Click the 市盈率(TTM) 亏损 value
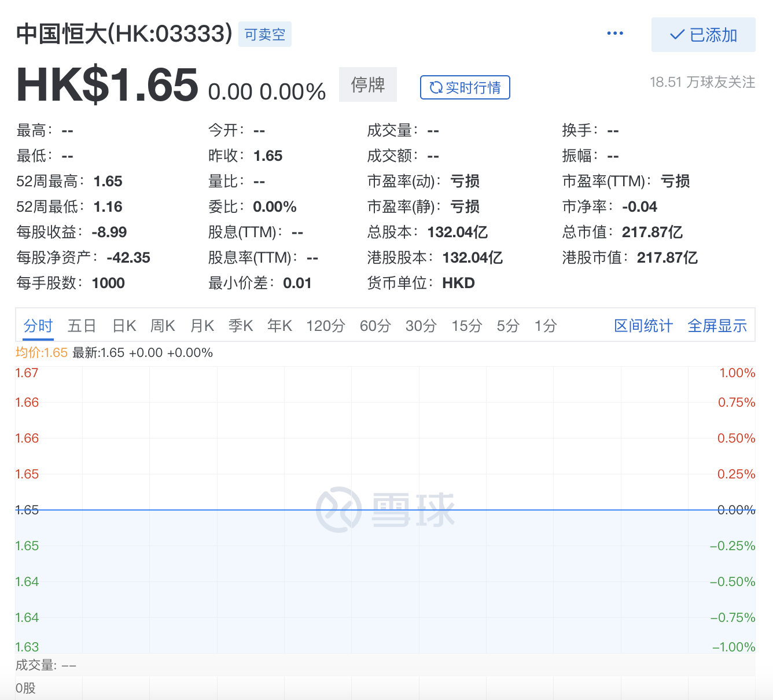This screenshot has height=700, width=773. [x=675, y=181]
